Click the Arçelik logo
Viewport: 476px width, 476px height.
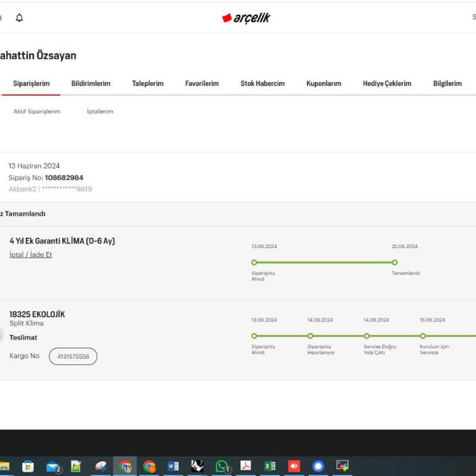tap(246, 18)
